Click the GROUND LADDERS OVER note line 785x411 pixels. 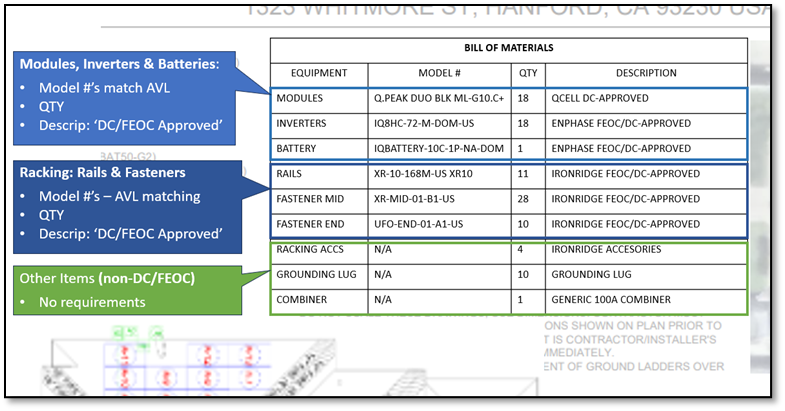pyautogui.click(x=634, y=366)
